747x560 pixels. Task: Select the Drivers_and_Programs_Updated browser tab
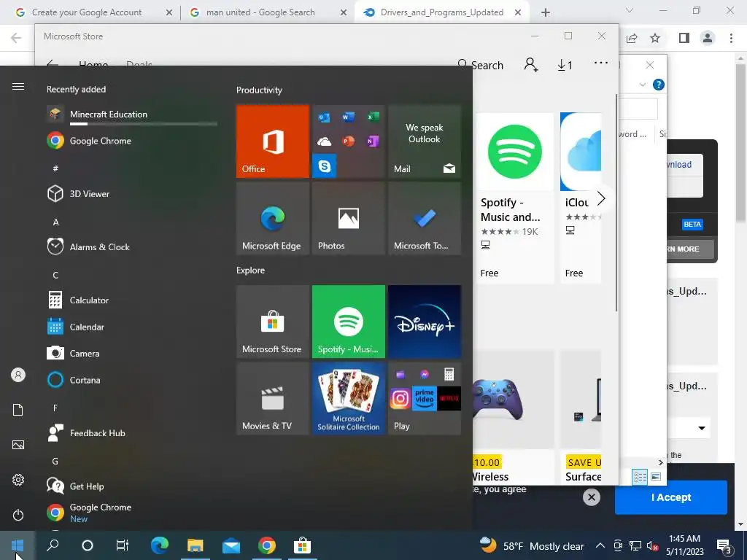442,12
